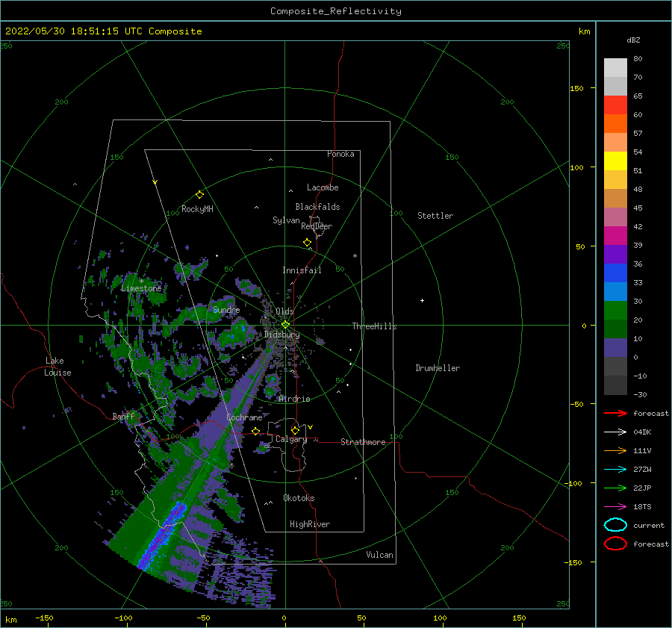The width and height of the screenshot is (672, 628).
Task: Pick the purple swatch below 39 dBZ
Action: click(x=615, y=255)
